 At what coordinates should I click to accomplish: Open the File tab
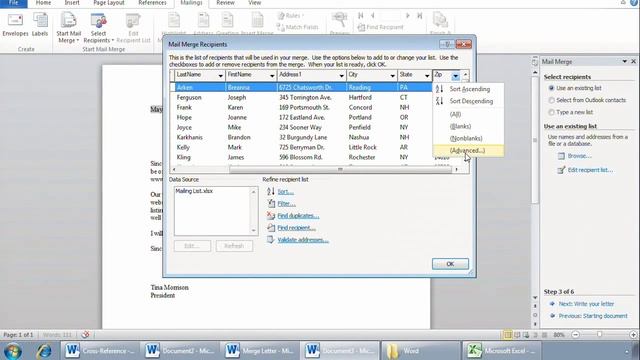(x=13, y=3)
